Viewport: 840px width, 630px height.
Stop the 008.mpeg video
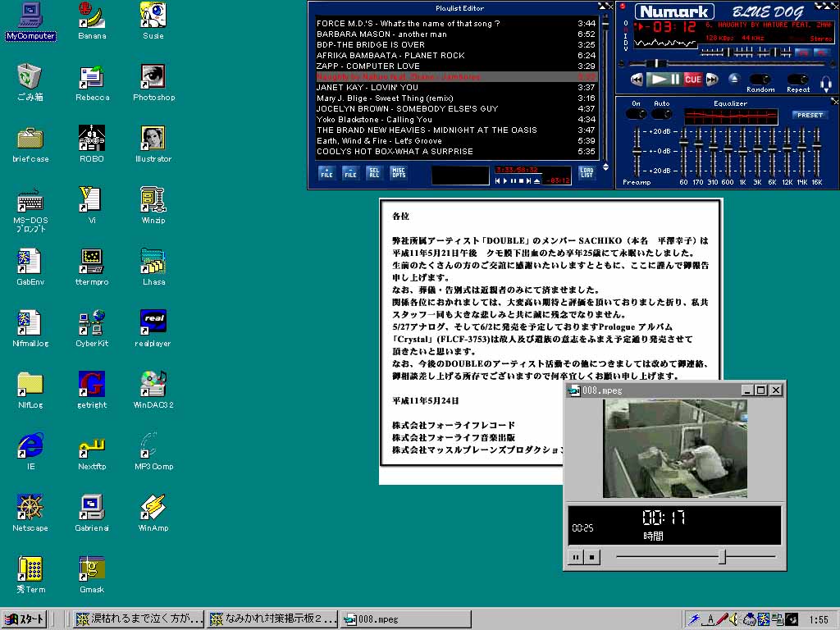point(592,557)
